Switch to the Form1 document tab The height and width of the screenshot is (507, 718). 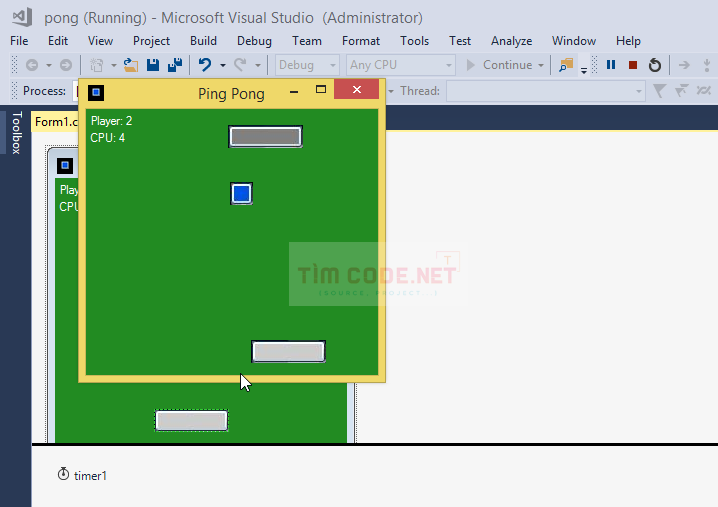tap(55, 122)
